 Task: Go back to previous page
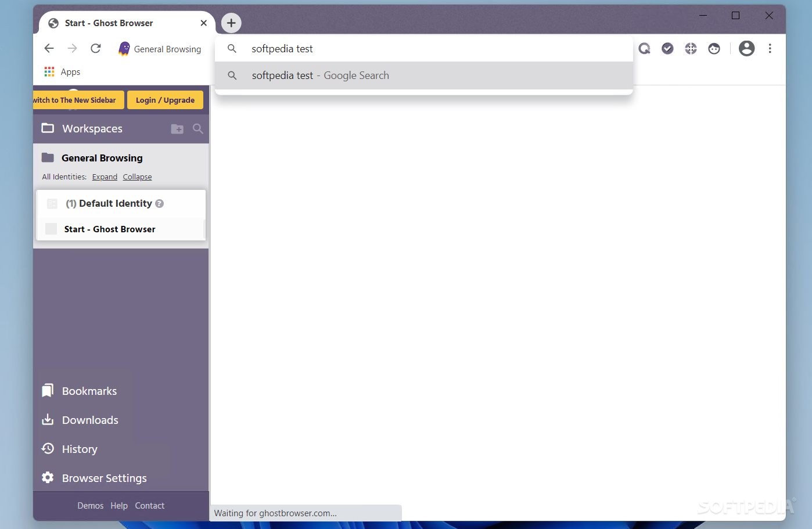[49, 49]
